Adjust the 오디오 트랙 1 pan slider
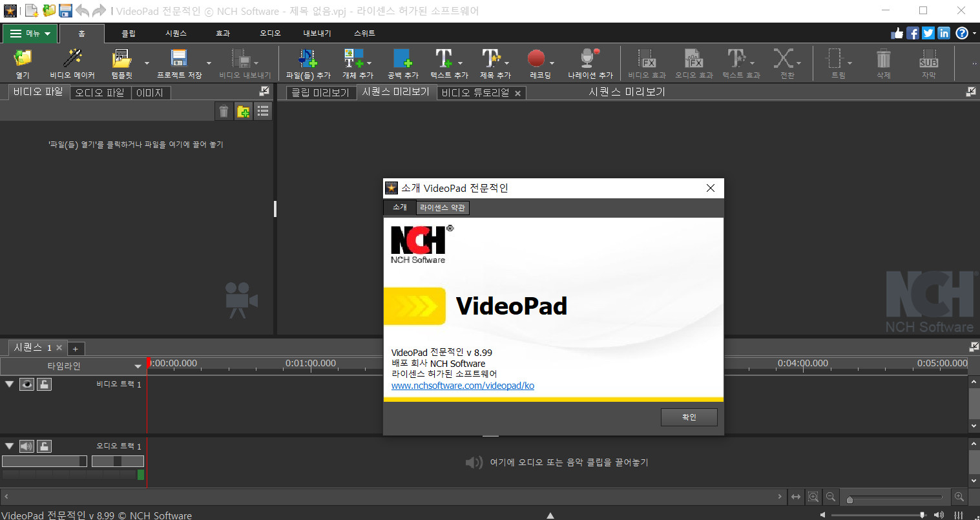This screenshot has height=520, width=980. point(118,461)
